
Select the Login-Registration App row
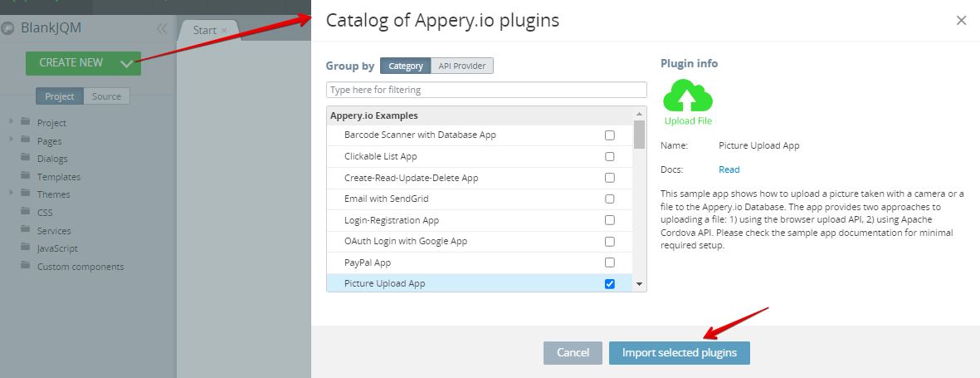pos(480,220)
